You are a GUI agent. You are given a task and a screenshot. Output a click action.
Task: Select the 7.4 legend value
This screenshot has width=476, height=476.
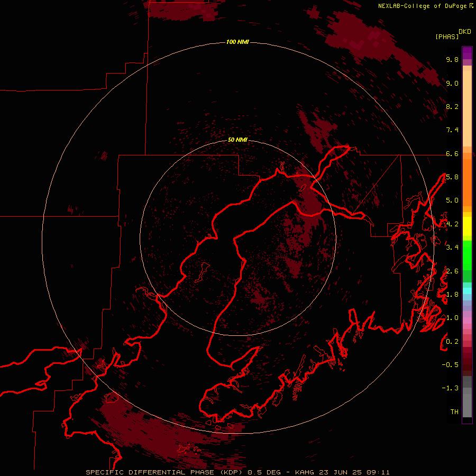coord(452,130)
